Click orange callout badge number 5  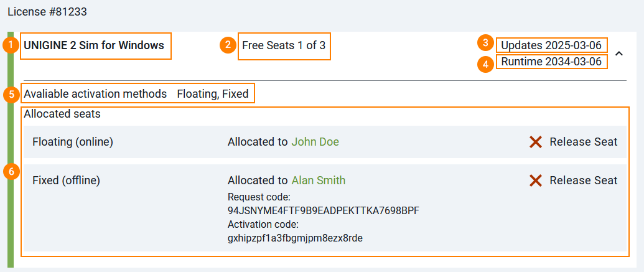pos(11,95)
